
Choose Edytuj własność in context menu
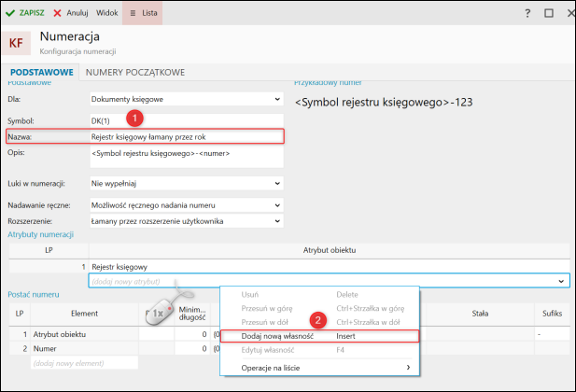pos(319,350)
